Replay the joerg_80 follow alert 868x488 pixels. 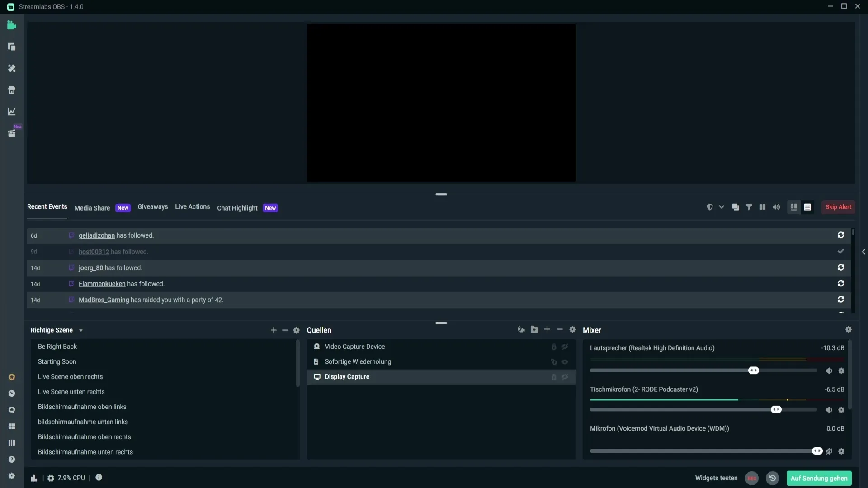(x=841, y=267)
